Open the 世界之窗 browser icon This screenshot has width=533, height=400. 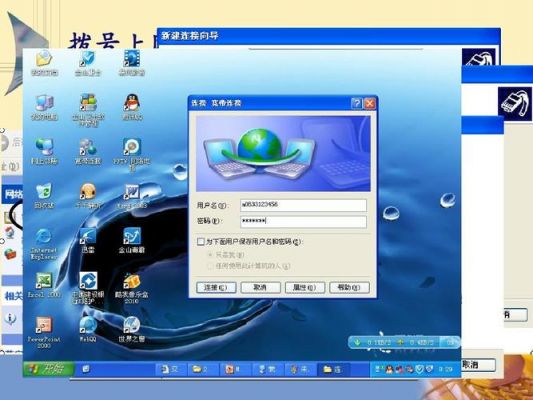tap(132, 329)
